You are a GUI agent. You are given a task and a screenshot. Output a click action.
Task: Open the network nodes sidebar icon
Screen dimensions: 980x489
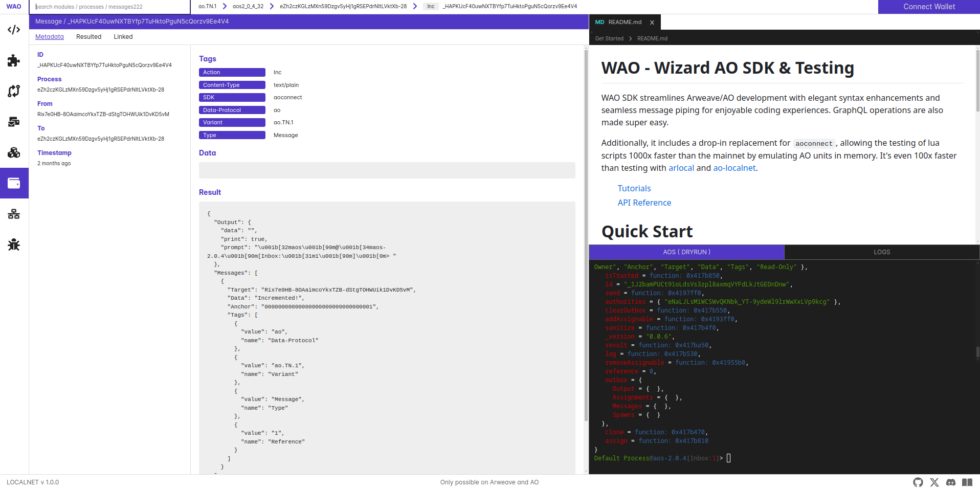(x=14, y=214)
